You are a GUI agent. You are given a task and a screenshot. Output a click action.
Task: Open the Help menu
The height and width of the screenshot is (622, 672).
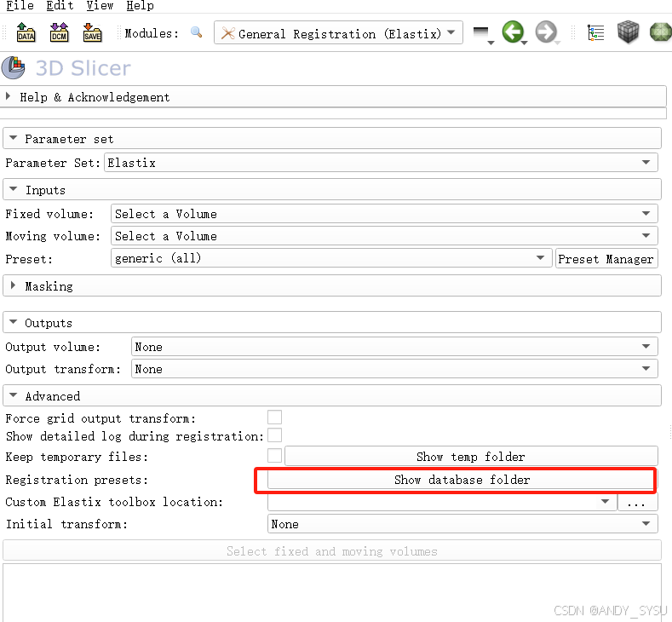point(140,6)
